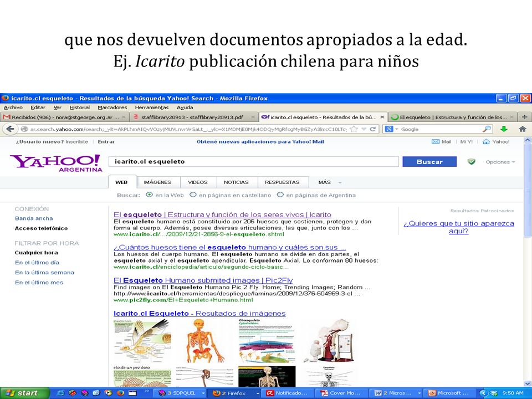Bookmark this page with the star icon
Viewport: 532px width, 399px height.
(x=354, y=129)
